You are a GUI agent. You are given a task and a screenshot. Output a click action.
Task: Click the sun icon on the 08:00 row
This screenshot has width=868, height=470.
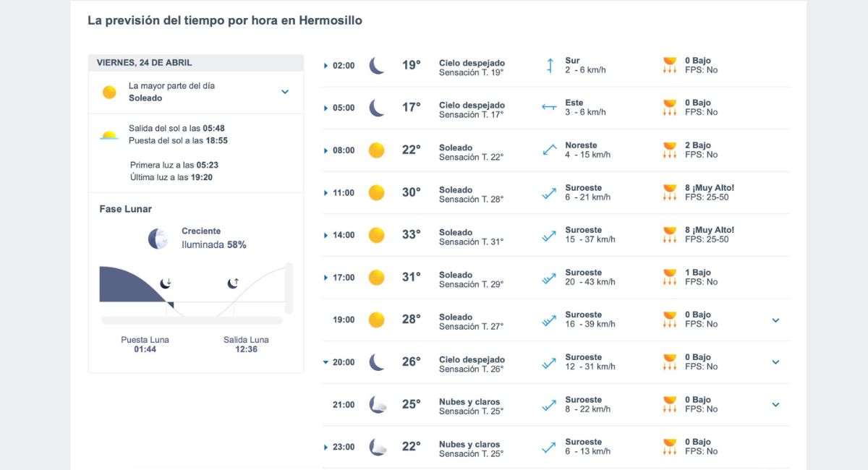click(x=376, y=150)
